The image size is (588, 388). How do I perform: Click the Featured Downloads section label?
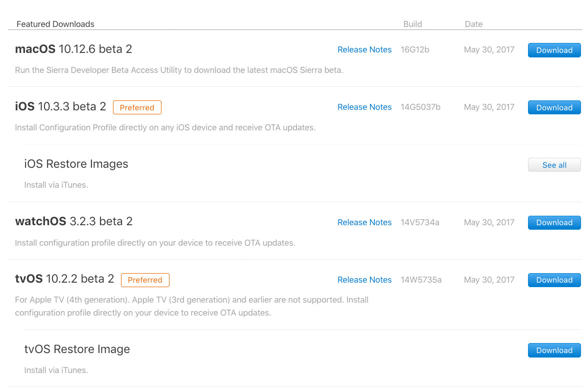tap(55, 24)
